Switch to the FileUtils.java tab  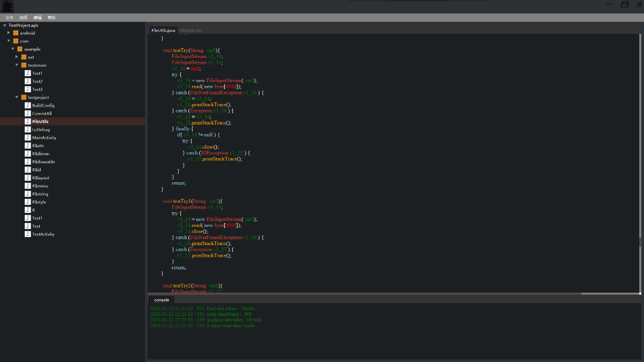point(163,30)
